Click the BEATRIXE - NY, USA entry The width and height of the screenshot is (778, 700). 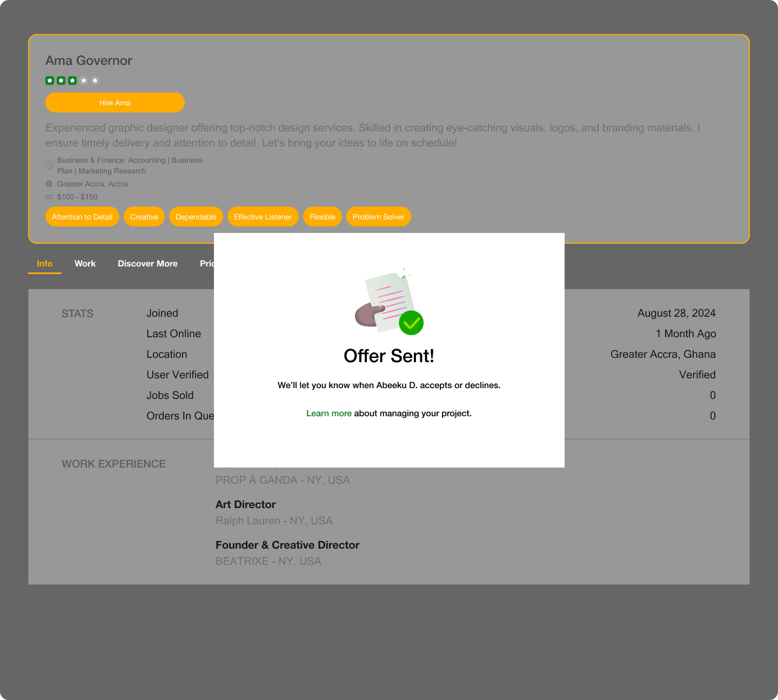[269, 562]
